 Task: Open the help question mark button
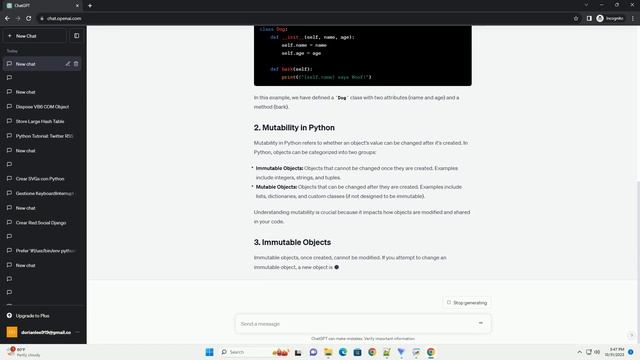[x=631, y=335]
